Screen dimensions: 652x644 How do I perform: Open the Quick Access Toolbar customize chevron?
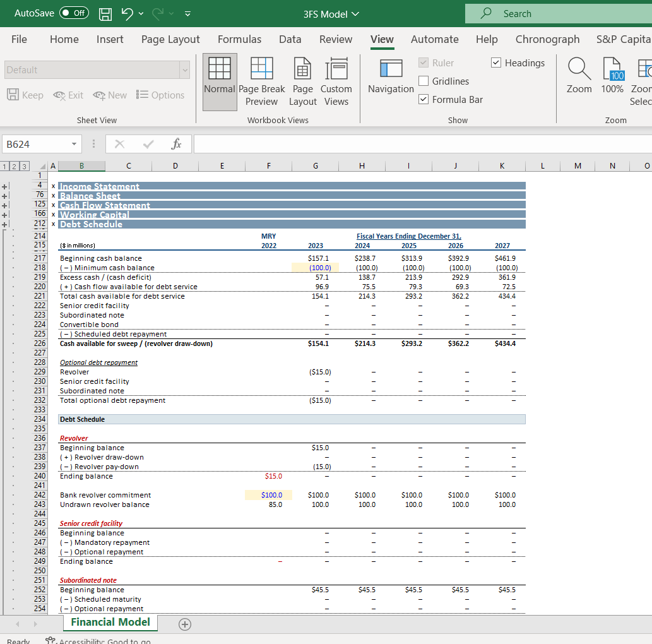point(187,13)
